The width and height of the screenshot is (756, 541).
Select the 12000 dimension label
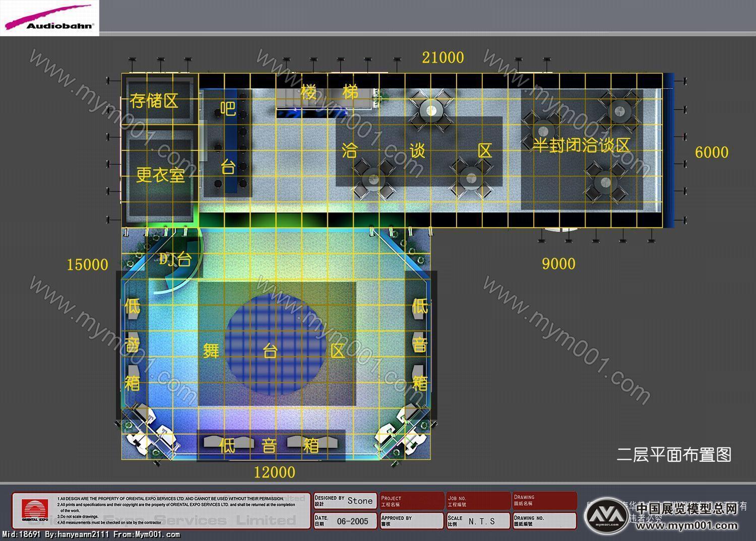click(274, 472)
